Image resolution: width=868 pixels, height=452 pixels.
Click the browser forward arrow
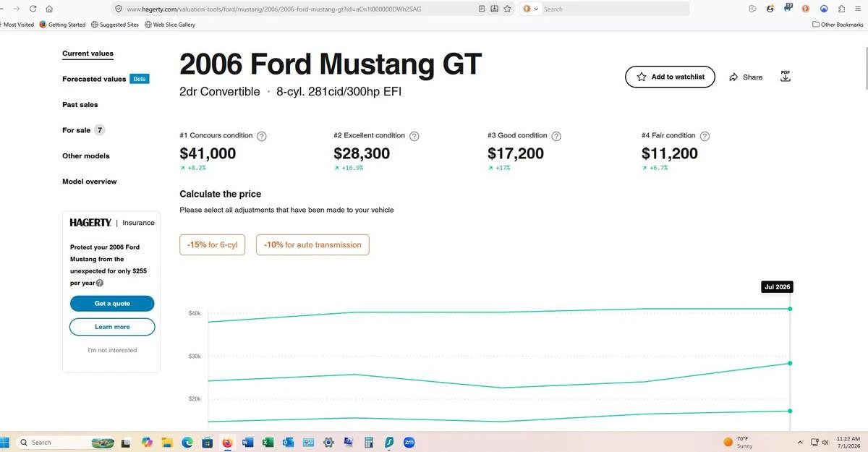pyautogui.click(x=16, y=9)
